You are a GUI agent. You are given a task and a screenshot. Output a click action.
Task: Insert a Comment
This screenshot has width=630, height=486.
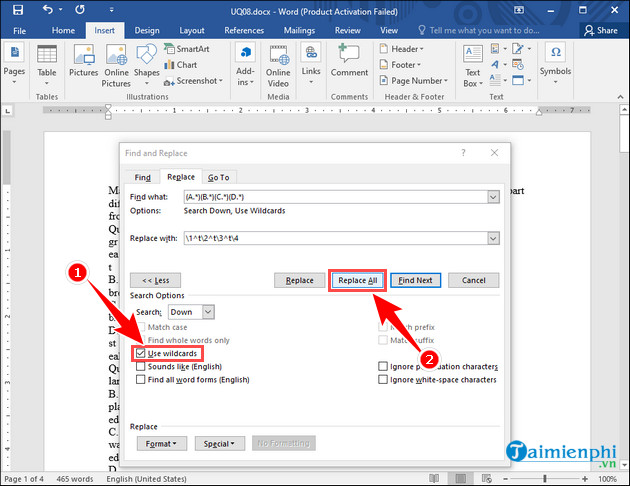tap(349, 60)
